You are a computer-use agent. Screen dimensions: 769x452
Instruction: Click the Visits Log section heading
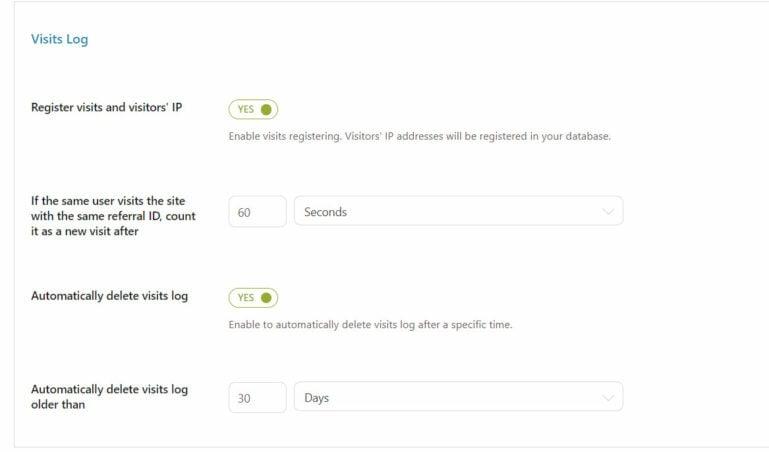coord(59,39)
